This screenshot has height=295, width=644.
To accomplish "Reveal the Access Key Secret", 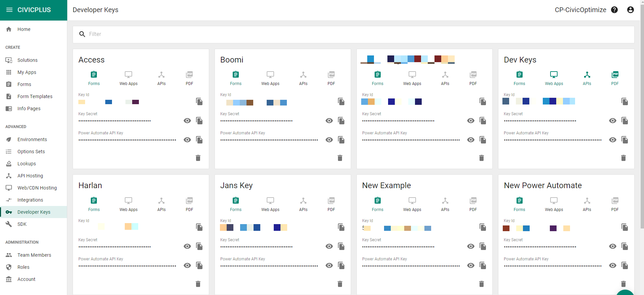I will click(187, 121).
